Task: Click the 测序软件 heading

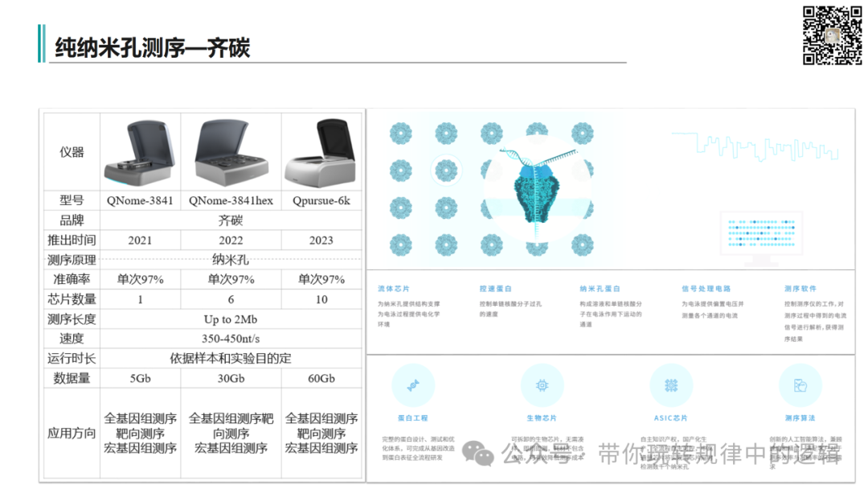Action: [800, 289]
